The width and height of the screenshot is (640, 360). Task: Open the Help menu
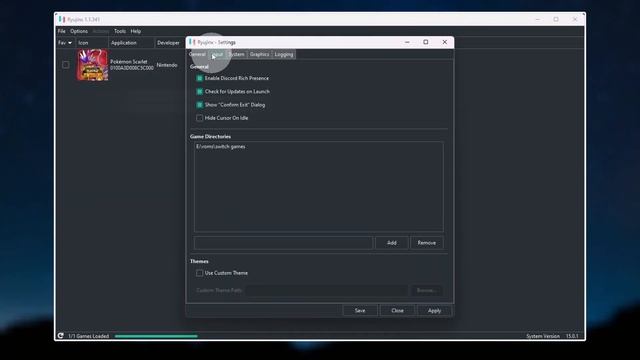coord(136,31)
